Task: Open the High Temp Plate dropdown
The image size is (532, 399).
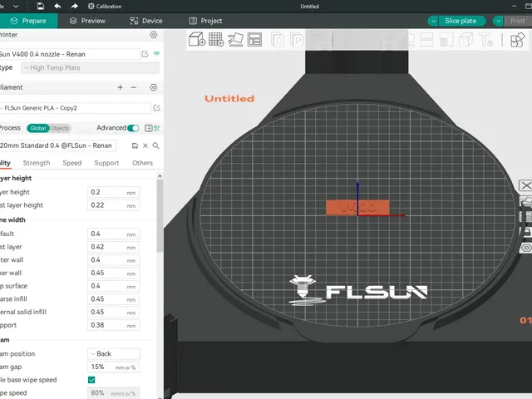Action: click(90, 67)
